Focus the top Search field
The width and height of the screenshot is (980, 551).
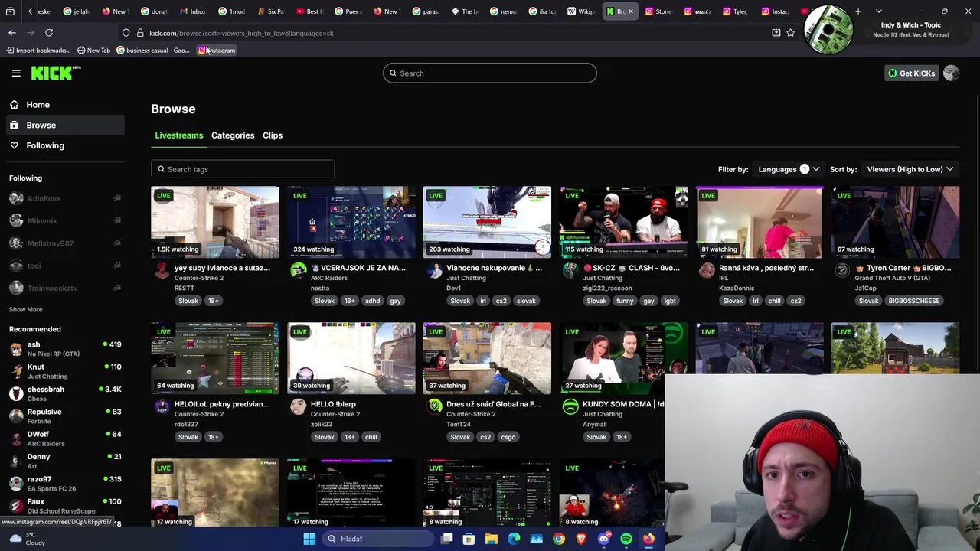click(x=490, y=73)
